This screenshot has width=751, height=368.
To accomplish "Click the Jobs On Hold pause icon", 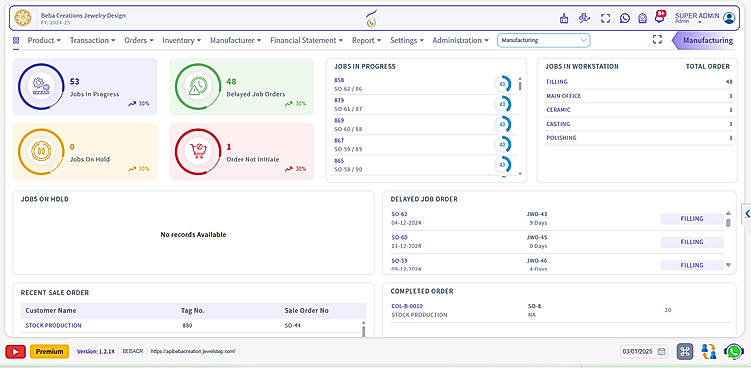I will [x=41, y=151].
